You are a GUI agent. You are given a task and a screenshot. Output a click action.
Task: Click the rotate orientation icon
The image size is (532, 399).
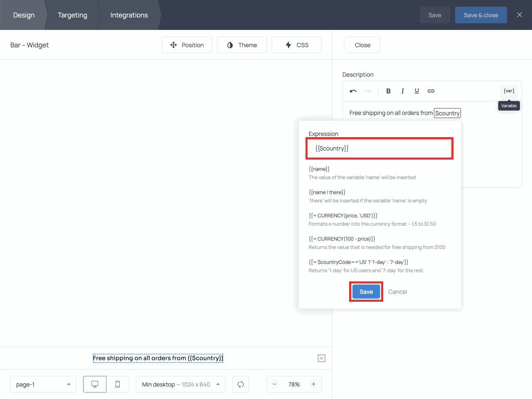point(241,384)
